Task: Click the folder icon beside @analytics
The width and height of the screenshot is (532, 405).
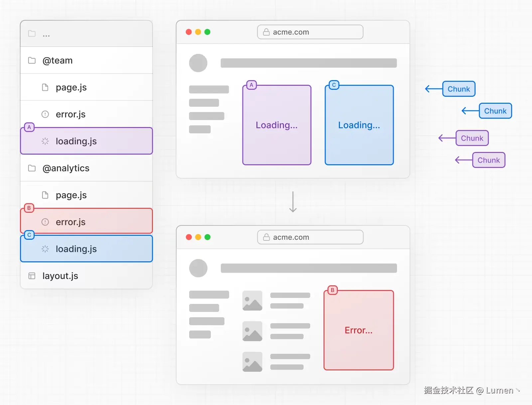Action: pos(32,168)
